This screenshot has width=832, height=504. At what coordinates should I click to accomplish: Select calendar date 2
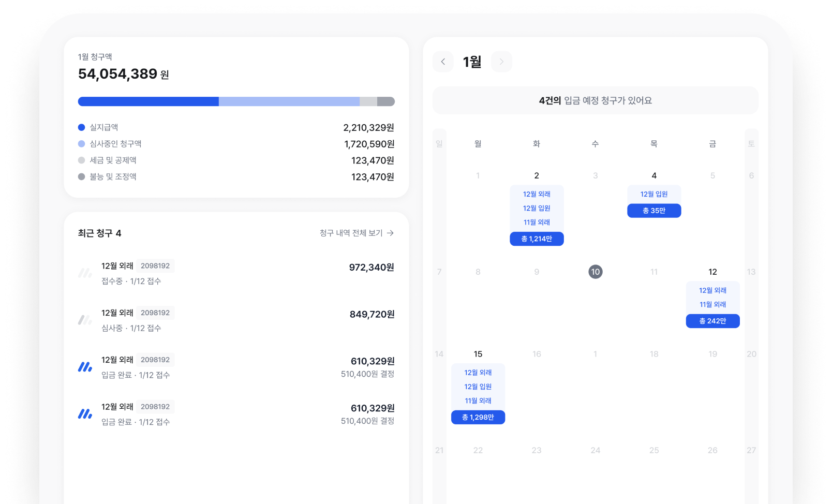tap(537, 175)
